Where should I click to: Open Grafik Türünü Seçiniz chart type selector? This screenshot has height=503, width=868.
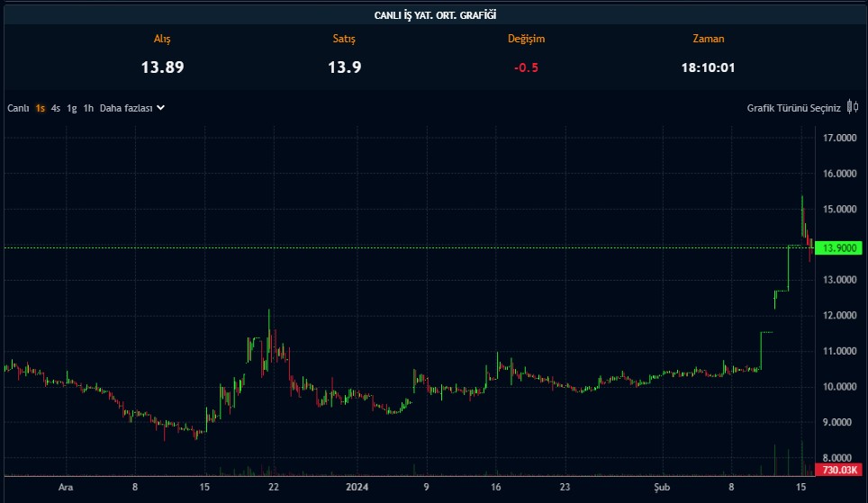click(793, 108)
